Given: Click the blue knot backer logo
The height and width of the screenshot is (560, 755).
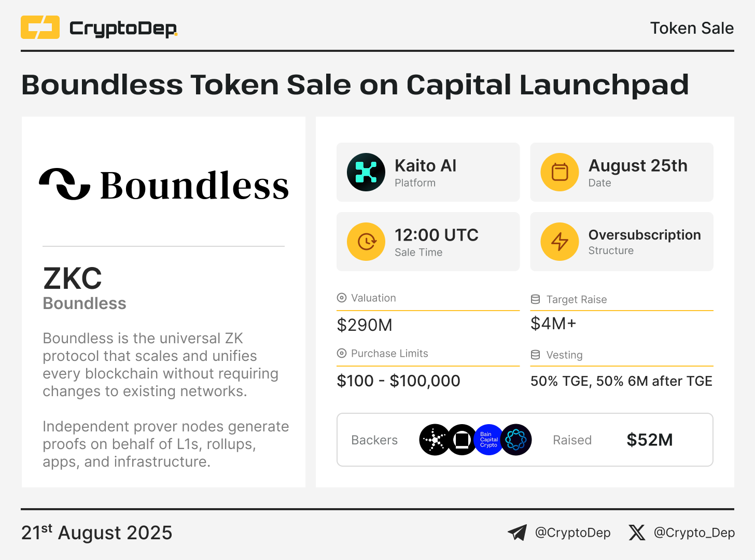Looking at the screenshot, I should point(516,440).
